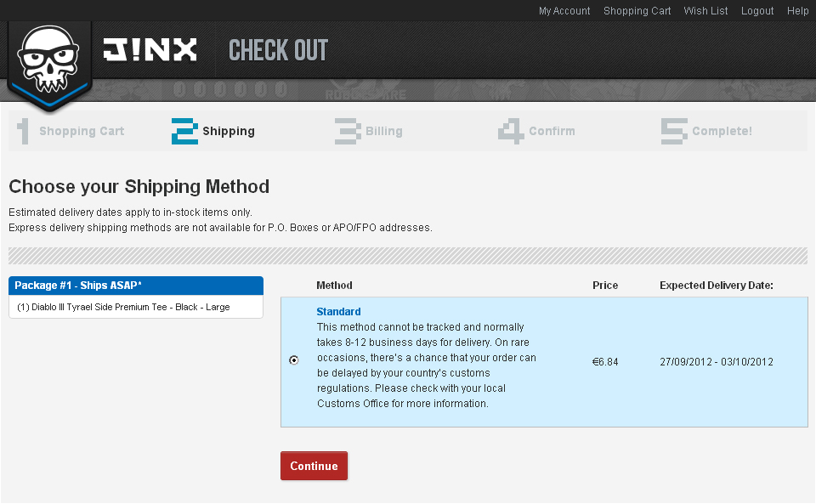
Task: Go to Shopping Cart in top menu
Action: [637, 11]
